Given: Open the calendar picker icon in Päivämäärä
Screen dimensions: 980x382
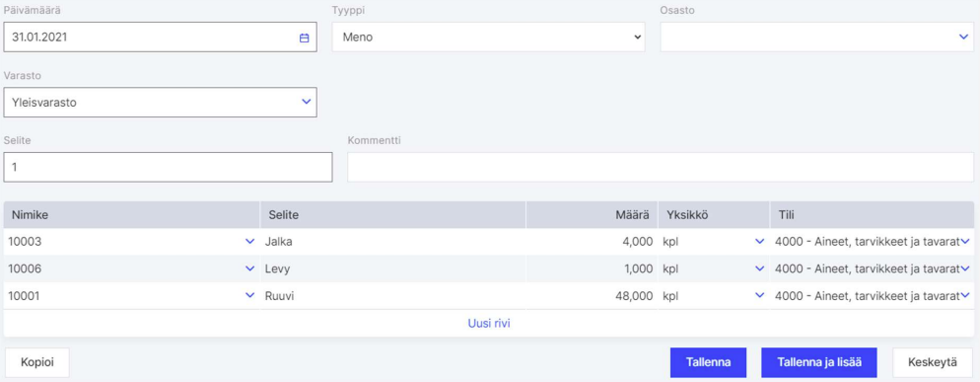Looking at the screenshot, I should coord(305,38).
